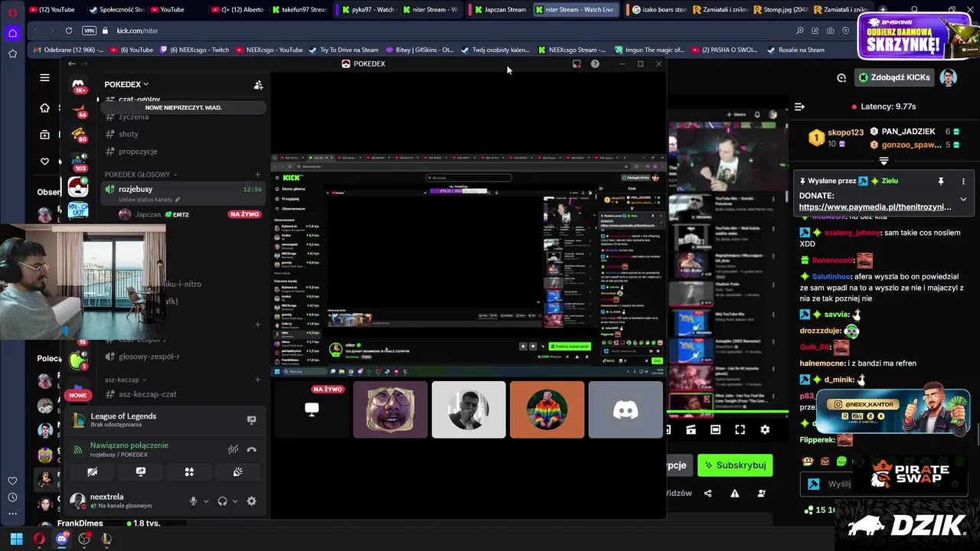Open the życzenia text channel
Viewport: 980px width, 551px height.
[134, 117]
